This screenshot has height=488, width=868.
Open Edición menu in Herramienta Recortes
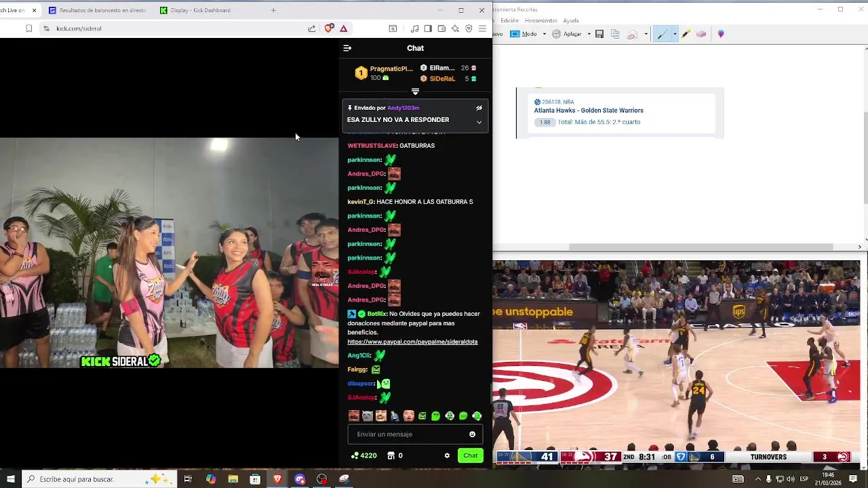click(x=509, y=21)
